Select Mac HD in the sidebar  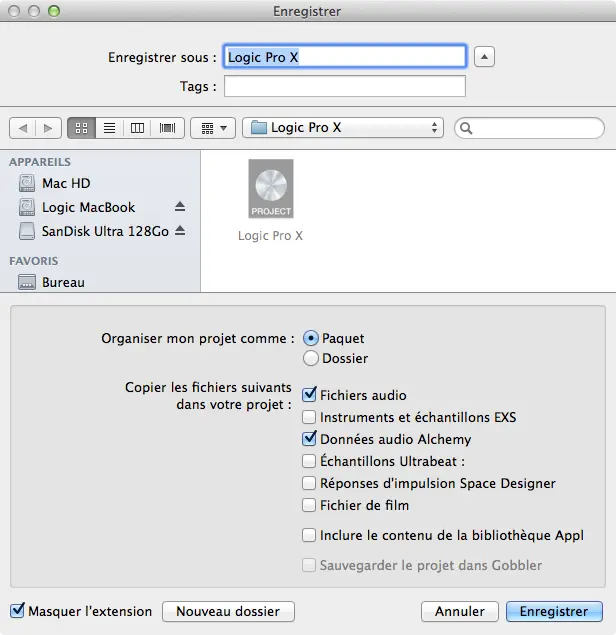click(x=66, y=183)
